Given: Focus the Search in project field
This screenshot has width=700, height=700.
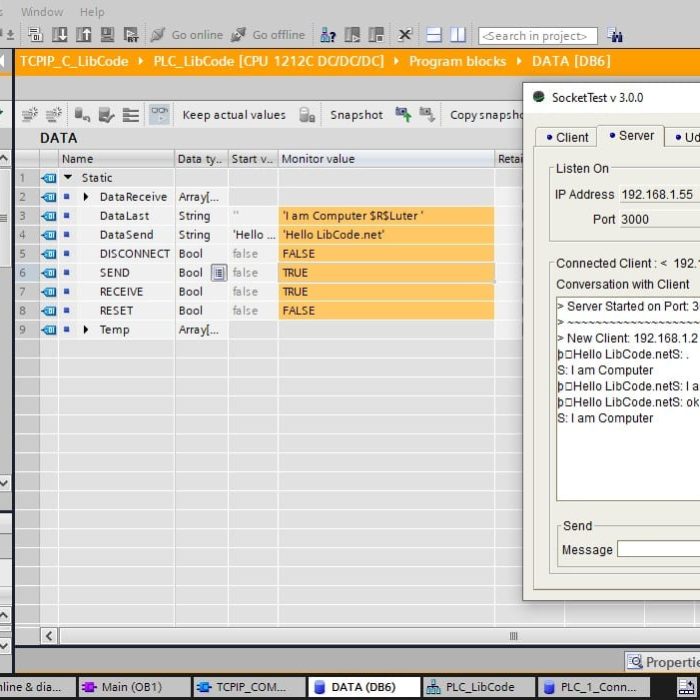Looking at the screenshot, I should click(538, 36).
